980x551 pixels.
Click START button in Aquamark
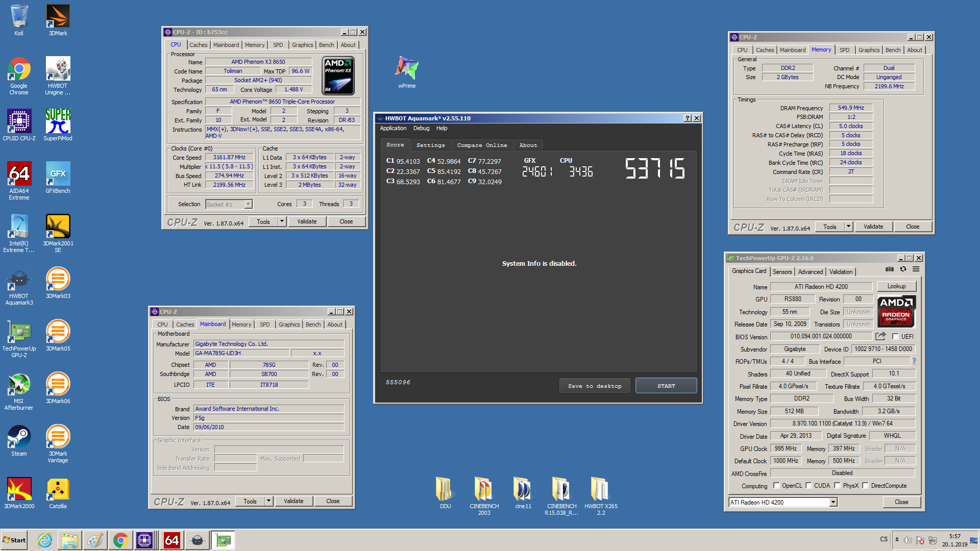coord(666,386)
